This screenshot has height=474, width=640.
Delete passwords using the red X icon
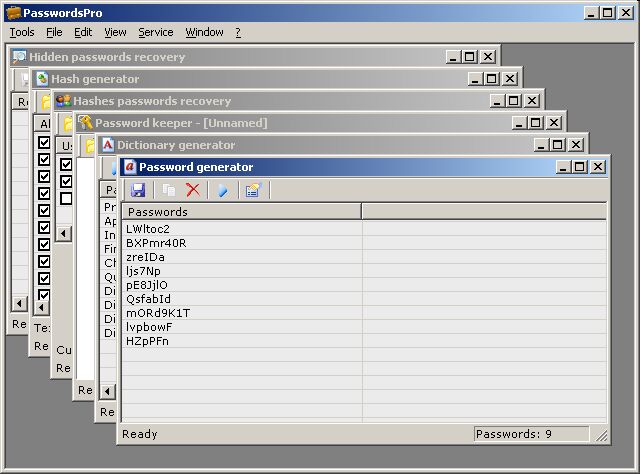pyautogui.click(x=193, y=190)
